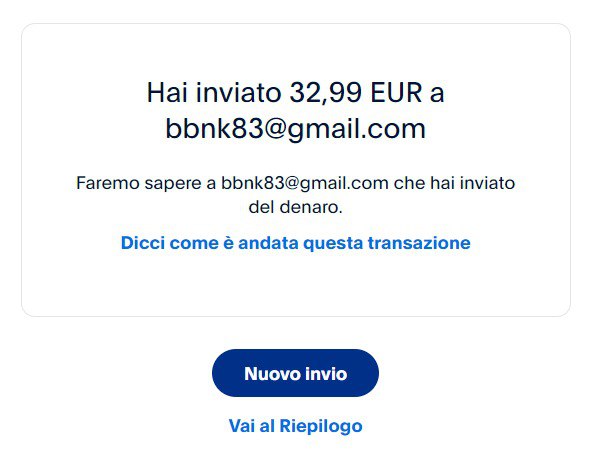Click the phrase che hai inviato

pos(454,183)
